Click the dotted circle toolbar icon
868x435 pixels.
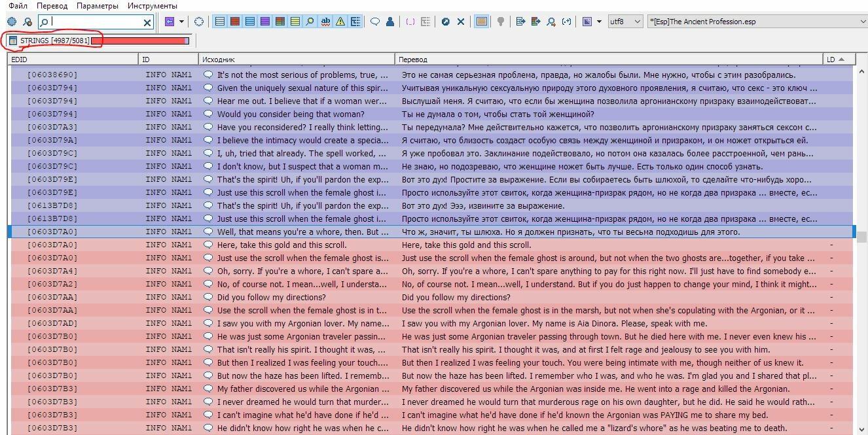click(199, 22)
